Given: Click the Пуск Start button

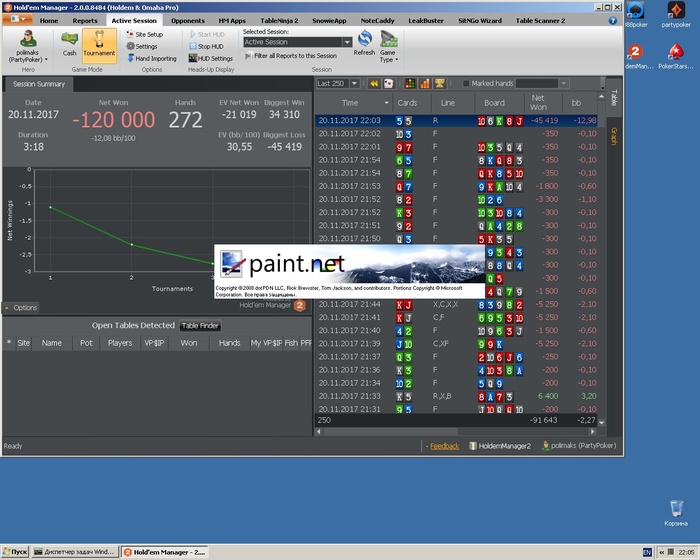Looking at the screenshot, I should tap(14, 552).
